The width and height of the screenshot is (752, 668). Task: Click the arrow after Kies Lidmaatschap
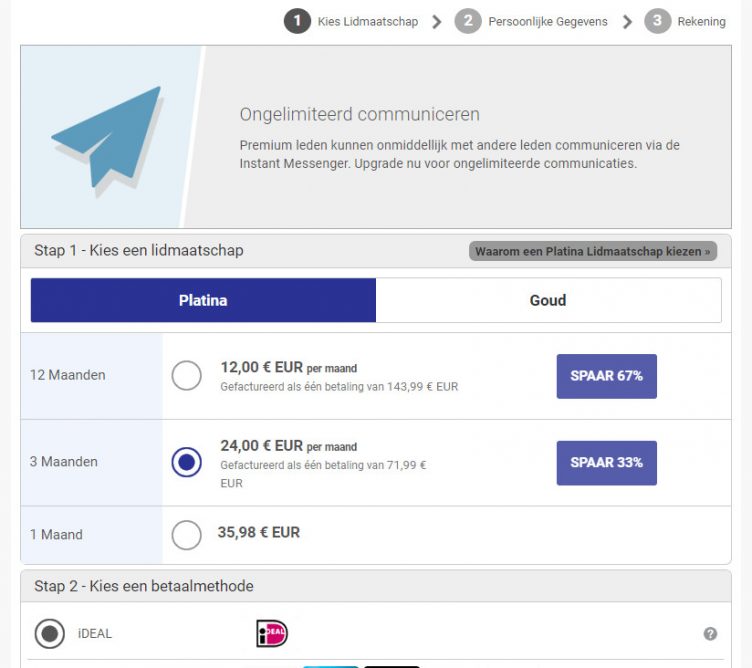pos(437,22)
